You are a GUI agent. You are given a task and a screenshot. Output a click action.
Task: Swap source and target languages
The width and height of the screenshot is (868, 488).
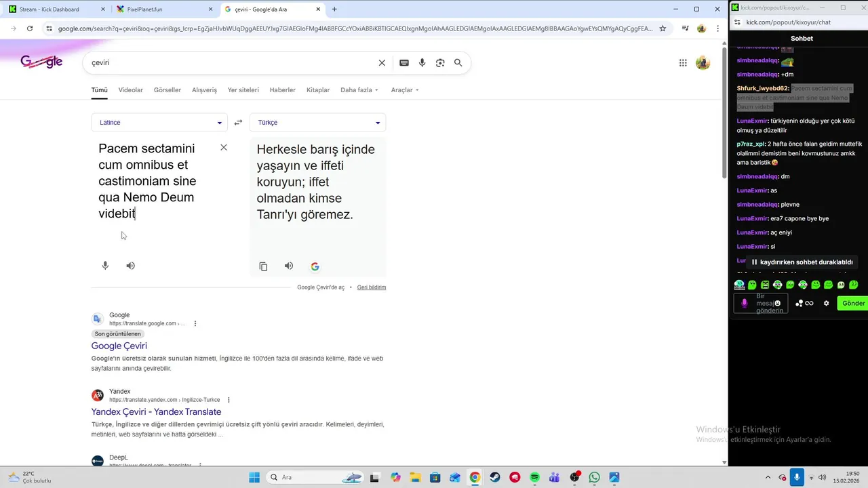pos(238,123)
